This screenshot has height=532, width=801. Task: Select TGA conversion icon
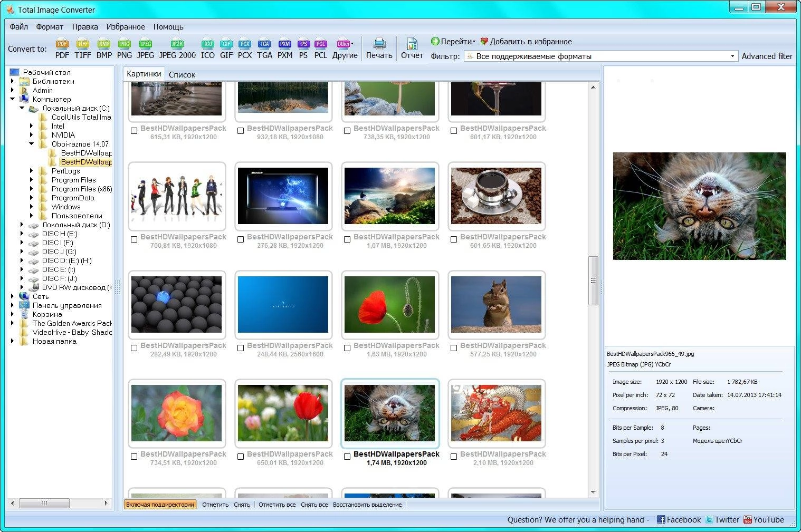point(264,45)
